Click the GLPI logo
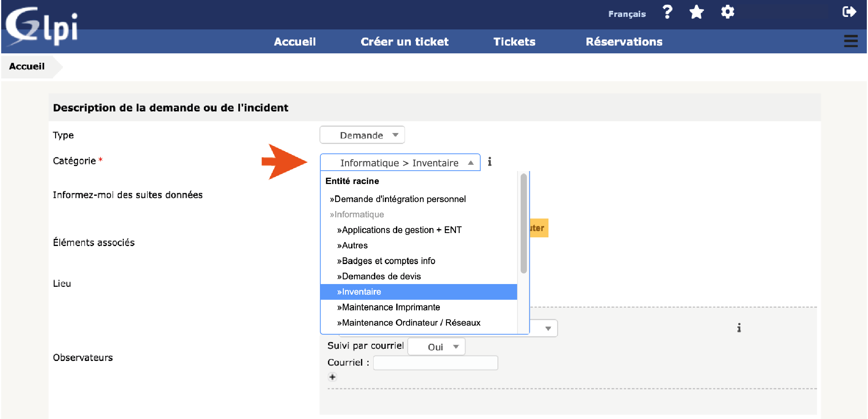868x419 pixels. (x=42, y=27)
